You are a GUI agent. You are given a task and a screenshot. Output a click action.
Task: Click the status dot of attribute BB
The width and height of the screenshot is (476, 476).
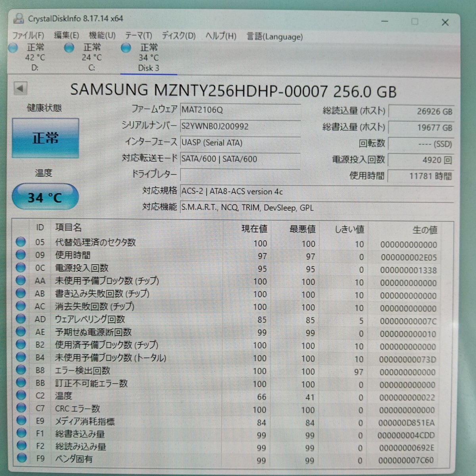pos(21,382)
